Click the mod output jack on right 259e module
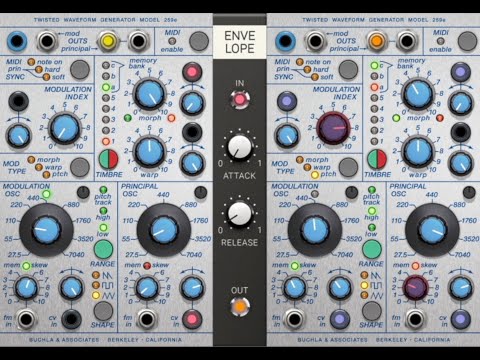The width and height of the screenshot is (480, 360). coord(315,41)
